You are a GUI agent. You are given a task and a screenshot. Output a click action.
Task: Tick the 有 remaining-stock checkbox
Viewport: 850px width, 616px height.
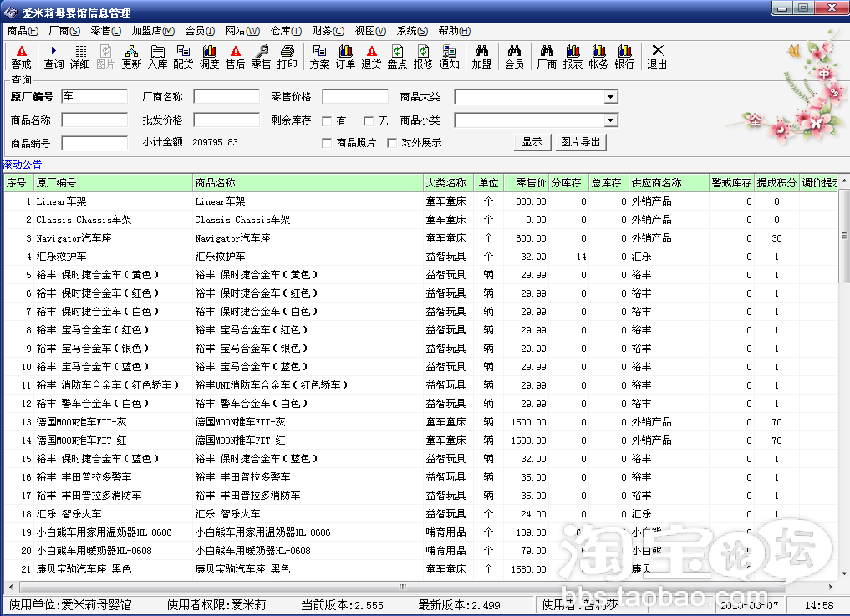coord(328,121)
